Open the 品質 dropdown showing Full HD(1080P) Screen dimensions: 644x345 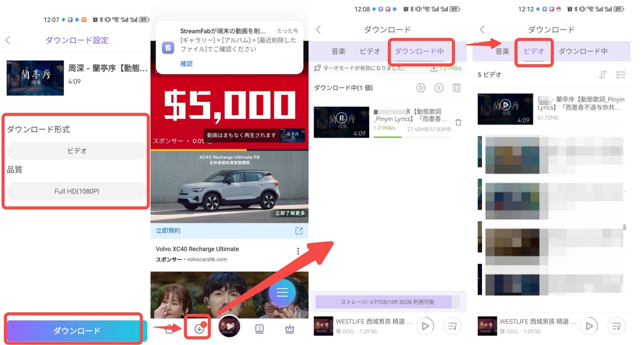tap(77, 191)
